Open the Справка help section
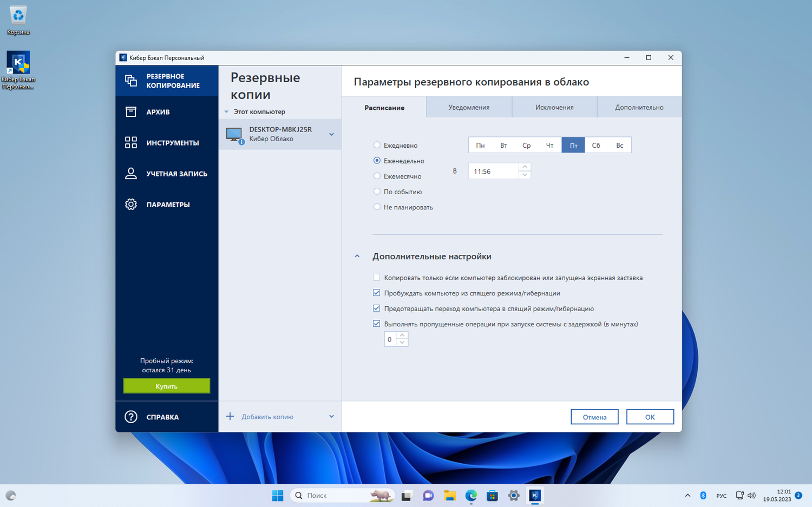 167,417
